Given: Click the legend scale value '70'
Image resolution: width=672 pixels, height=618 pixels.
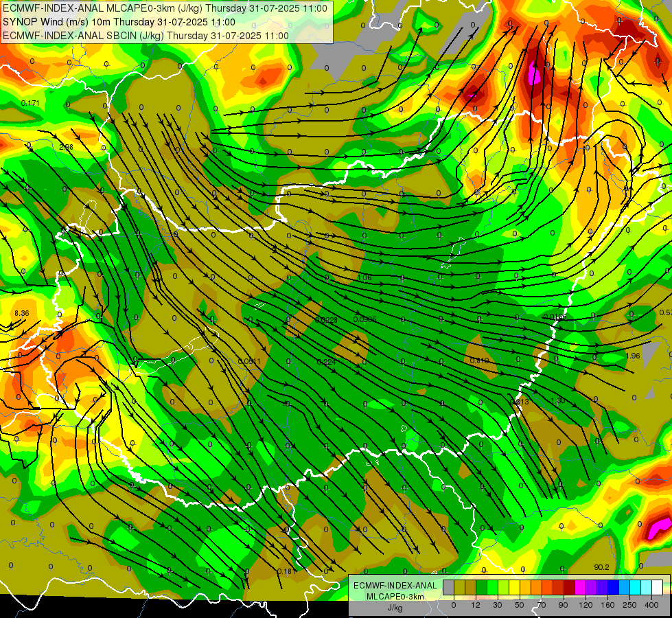Looking at the screenshot, I should click(542, 605).
